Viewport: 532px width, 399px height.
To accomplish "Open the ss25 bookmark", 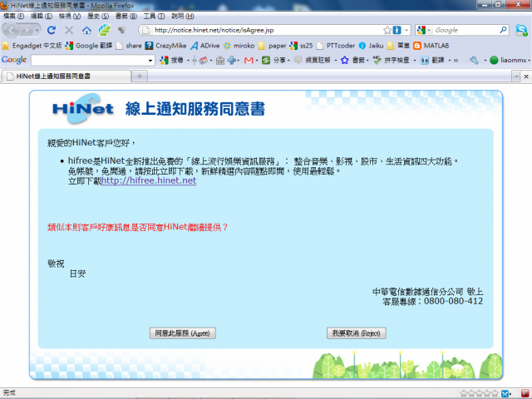I will [x=301, y=46].
